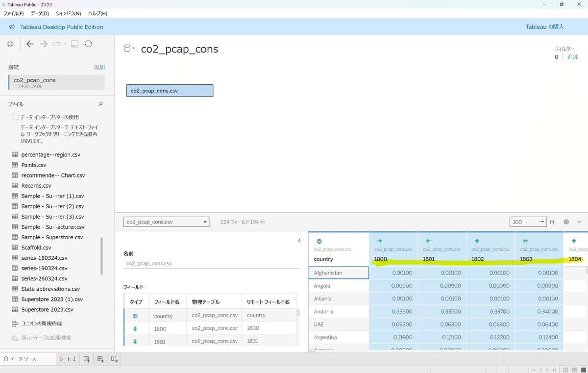Click the megaphone icon in blue banner
This screenshot has width=588, height=373.
(x=12, y=27)
